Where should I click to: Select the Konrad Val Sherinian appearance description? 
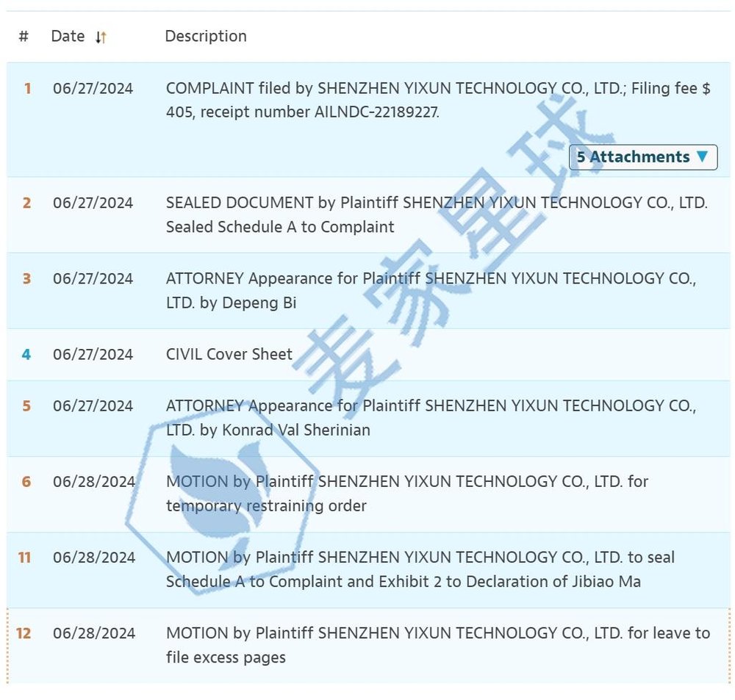(431, 417)
